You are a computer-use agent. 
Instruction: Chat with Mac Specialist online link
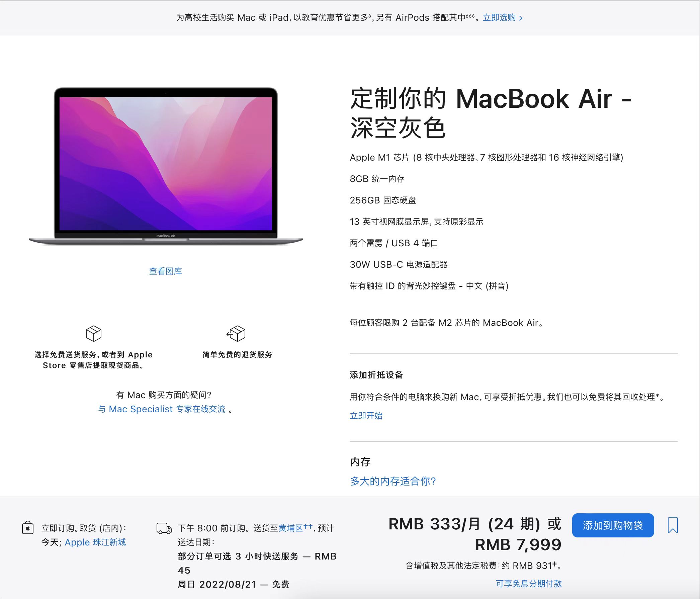click(162, 409)
